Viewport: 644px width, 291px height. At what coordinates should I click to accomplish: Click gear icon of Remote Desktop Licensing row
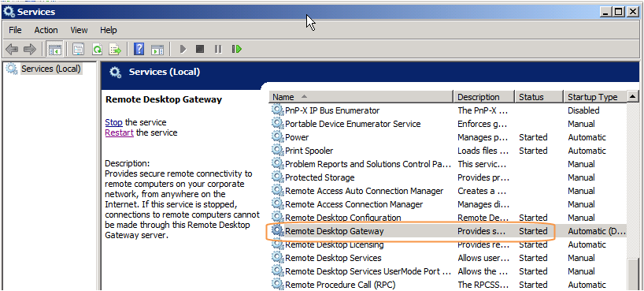(278, 244)
